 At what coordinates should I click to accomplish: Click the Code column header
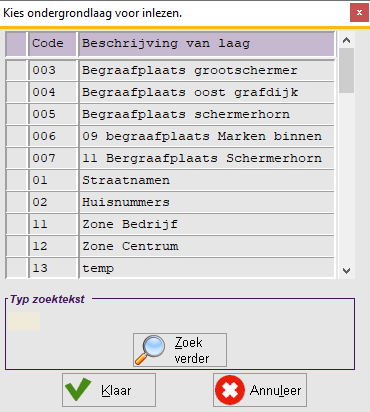[x=53, y=44]
